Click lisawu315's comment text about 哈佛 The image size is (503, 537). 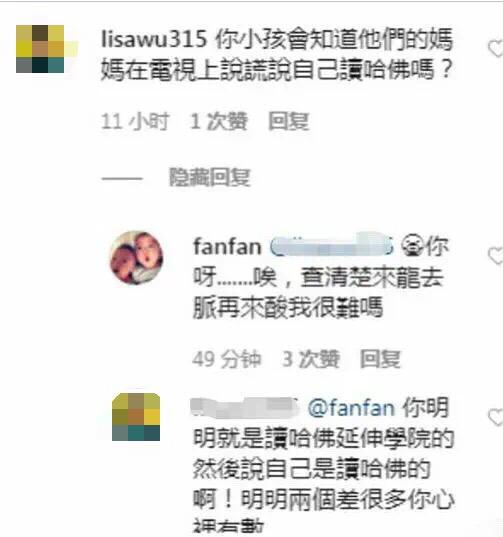coord(277,55)
